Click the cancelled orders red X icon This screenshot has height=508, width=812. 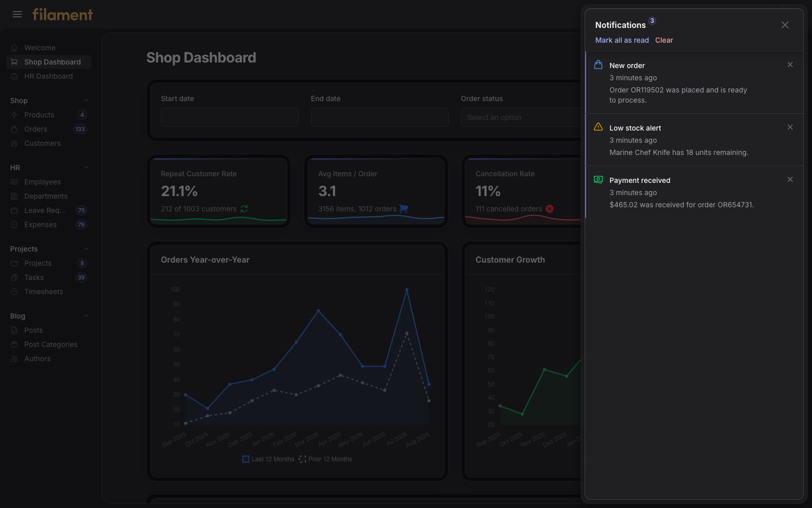(x=549, y=209)
